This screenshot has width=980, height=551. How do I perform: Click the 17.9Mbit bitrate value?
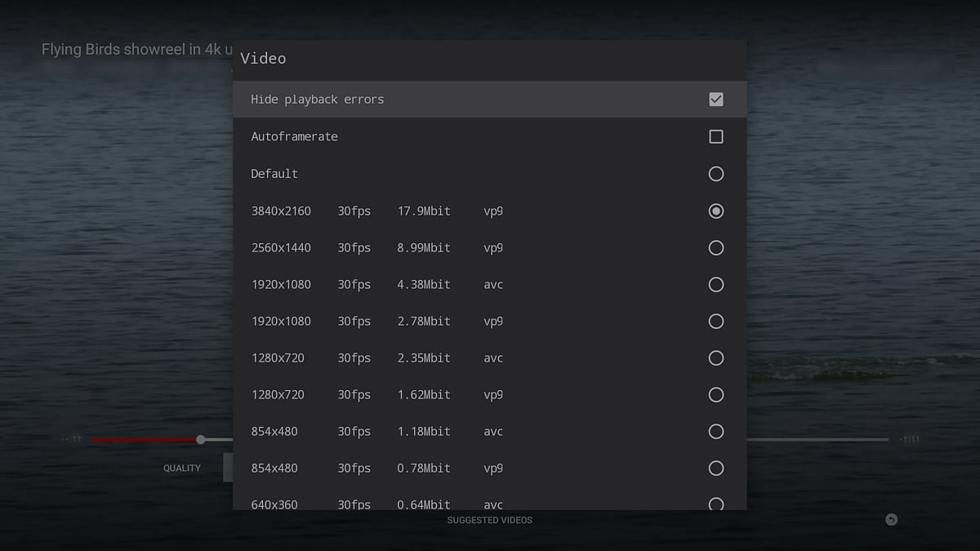(x=424, y=211)
